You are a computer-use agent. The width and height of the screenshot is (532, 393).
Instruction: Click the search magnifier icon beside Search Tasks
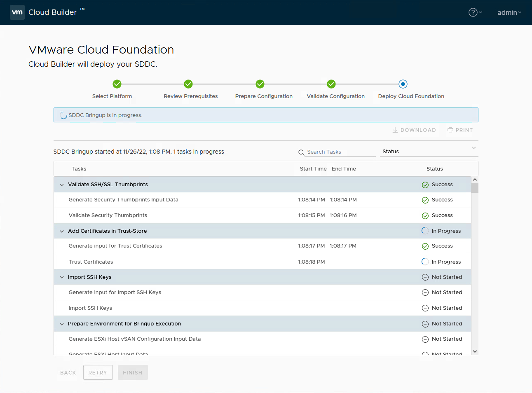click(301, 152)
